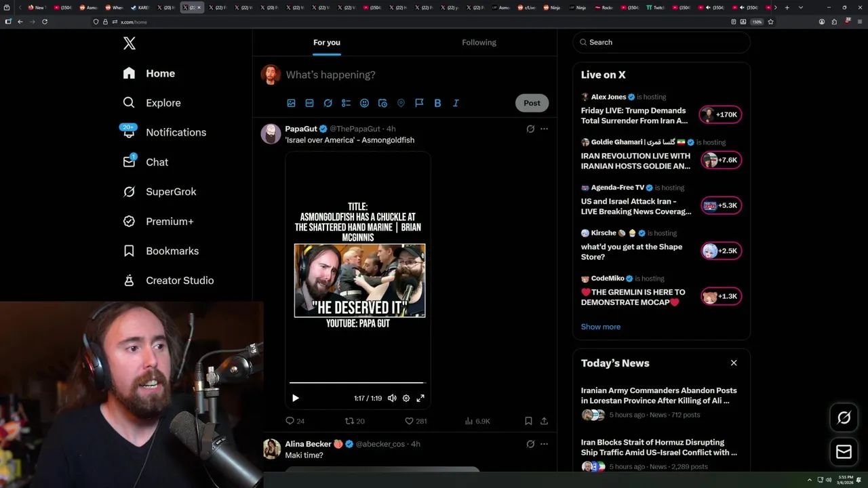Play the PapaGut video
This screenshot has width=868, height=488.
tap(295, 399)
